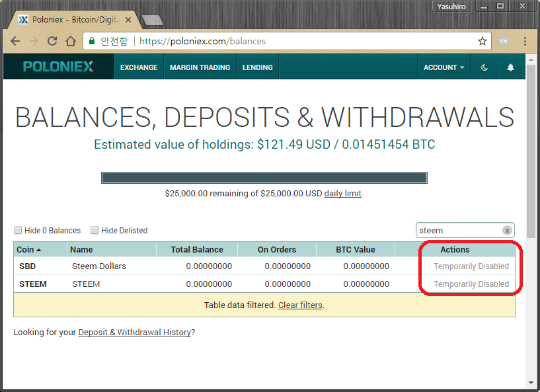Click the green secure padlock icon

click(92, 41)
